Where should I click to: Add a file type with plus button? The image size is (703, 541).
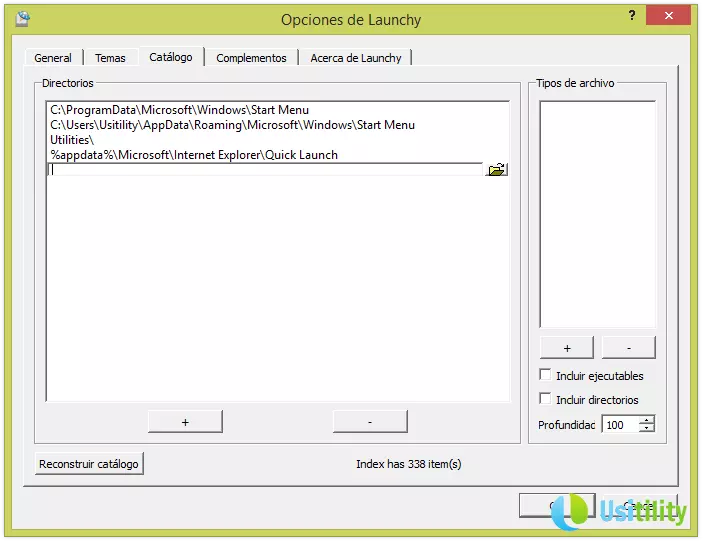567,347
